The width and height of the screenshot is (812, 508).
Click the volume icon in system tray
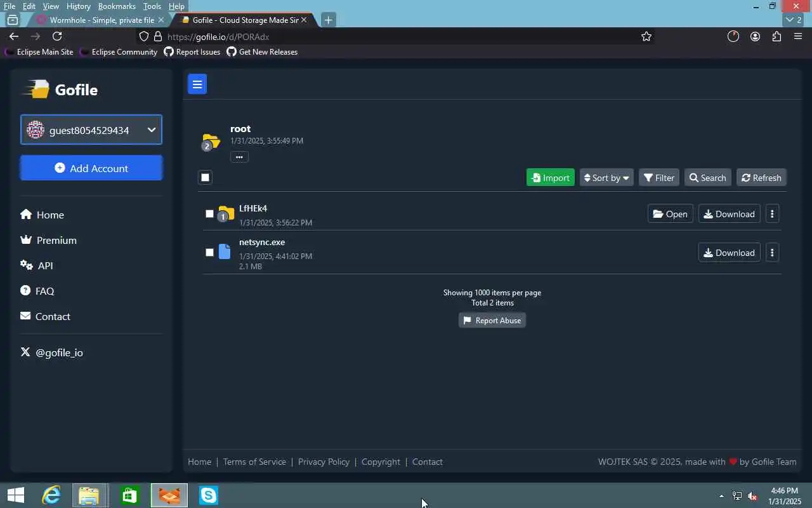752,496
